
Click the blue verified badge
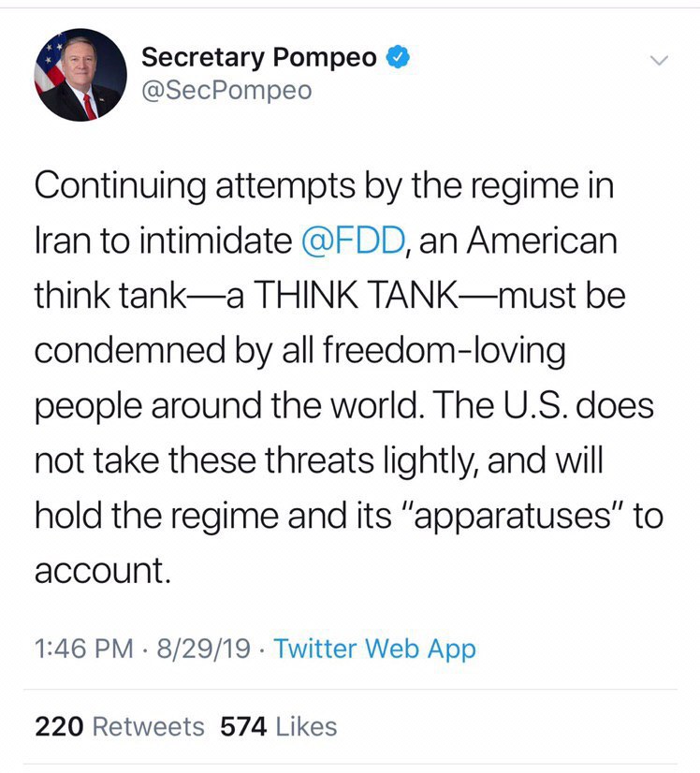tap(399, 58)
